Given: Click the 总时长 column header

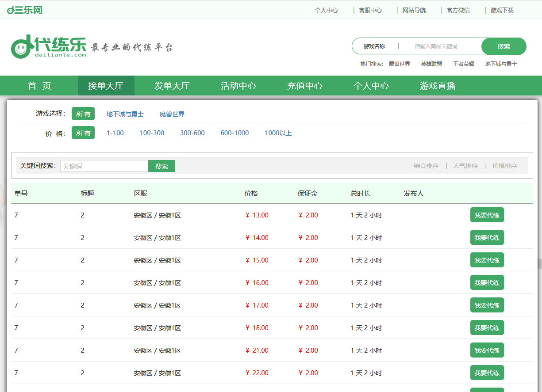Looking at the screenshot, I should [361, 194].
